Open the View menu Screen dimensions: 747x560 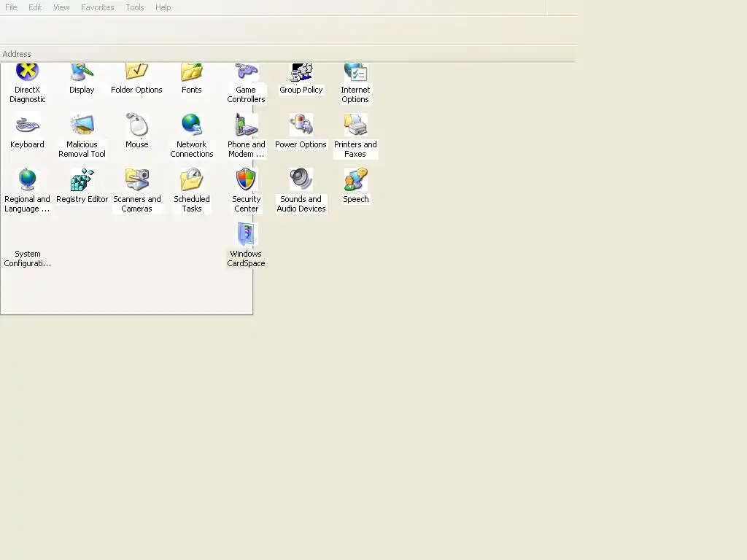point(61,7)
